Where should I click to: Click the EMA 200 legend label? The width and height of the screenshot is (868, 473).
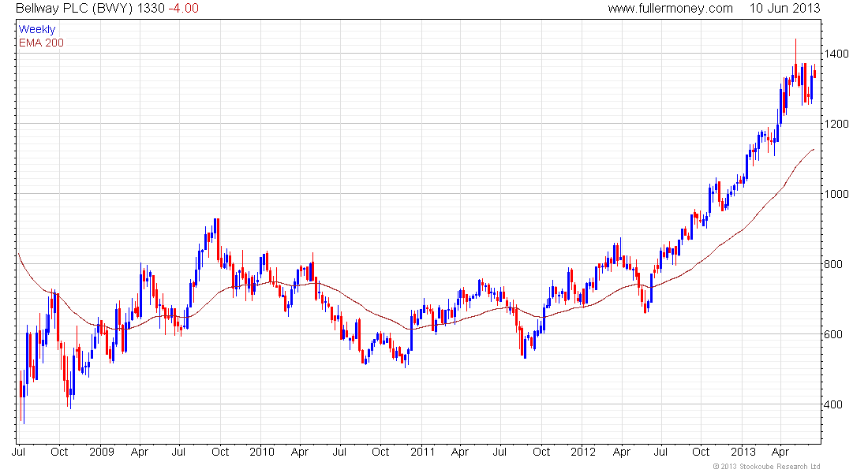[41, 43]
